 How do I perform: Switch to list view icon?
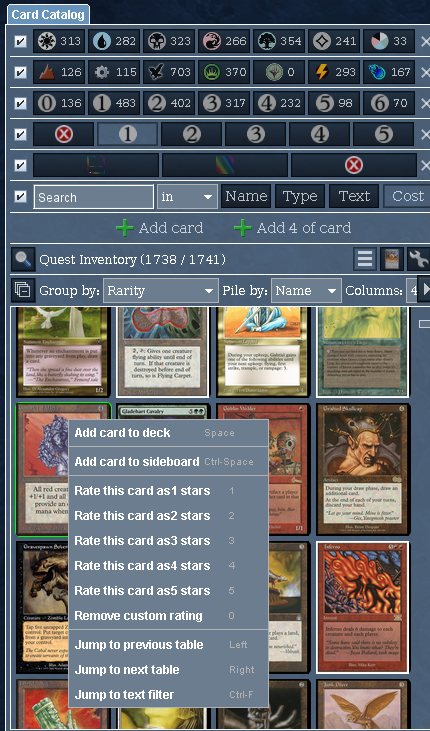click(365, 259)
